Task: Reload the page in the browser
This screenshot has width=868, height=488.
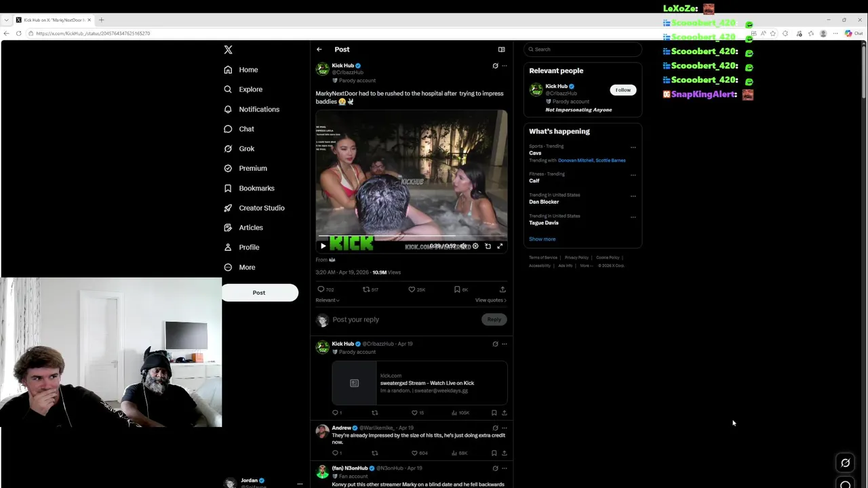Action: [18, 33]
